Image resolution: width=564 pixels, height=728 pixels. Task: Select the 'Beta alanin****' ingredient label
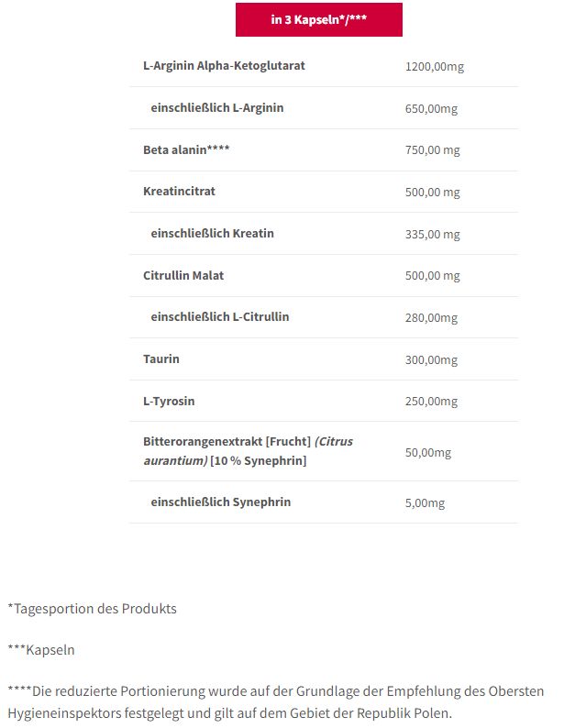[x=186, y=149]
